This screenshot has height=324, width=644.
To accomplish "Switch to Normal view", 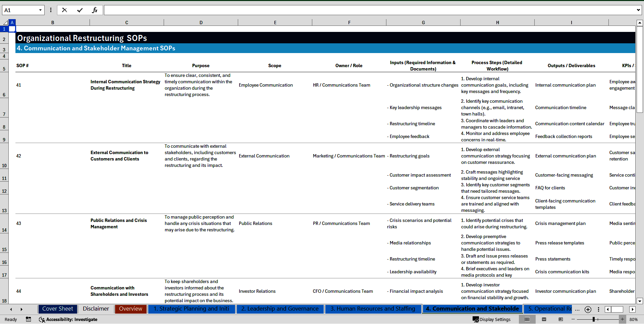I will click(527, 319).
